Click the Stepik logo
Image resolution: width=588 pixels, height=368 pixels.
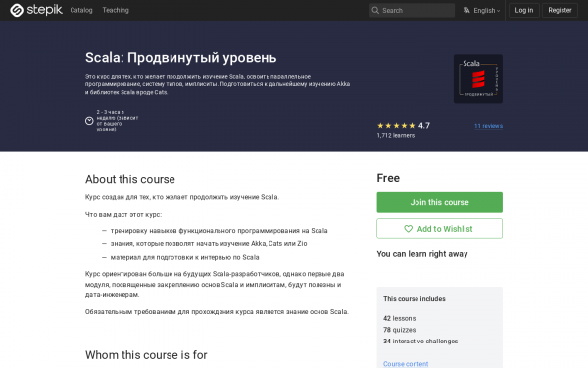(36, 10)
